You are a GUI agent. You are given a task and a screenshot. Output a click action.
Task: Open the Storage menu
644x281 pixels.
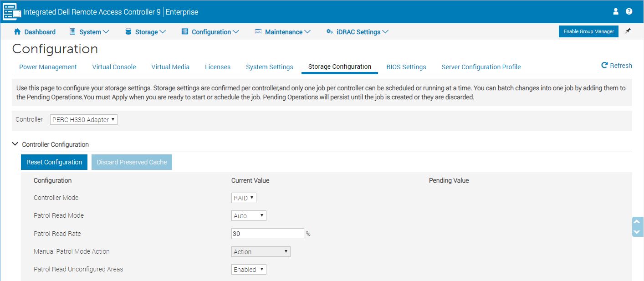coord(145,32)
